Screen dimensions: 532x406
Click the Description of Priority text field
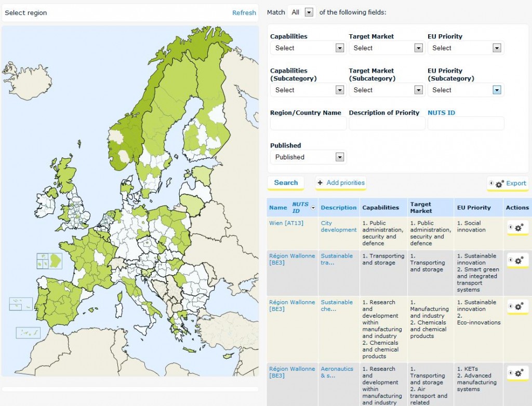[387, 124]
